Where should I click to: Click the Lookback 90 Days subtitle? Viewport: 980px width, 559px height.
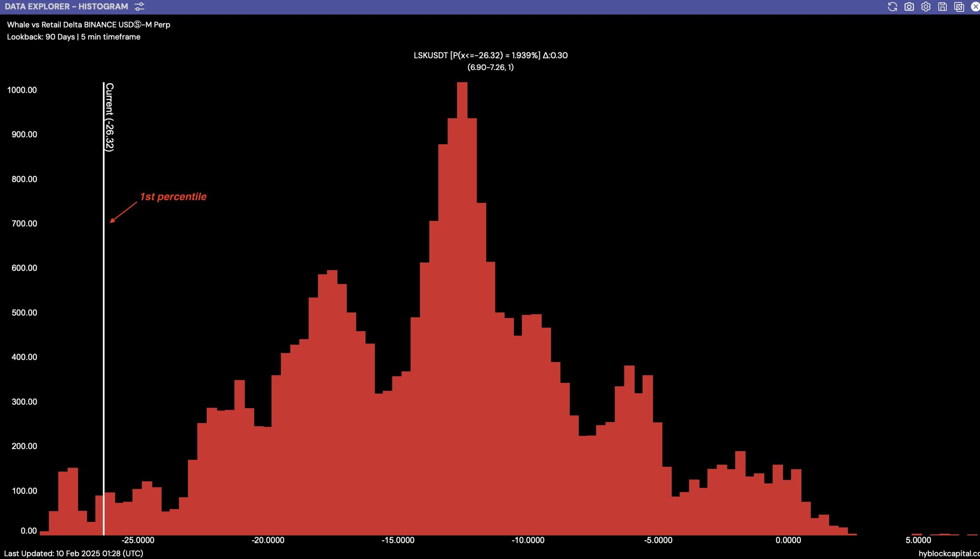coord(74,37)
